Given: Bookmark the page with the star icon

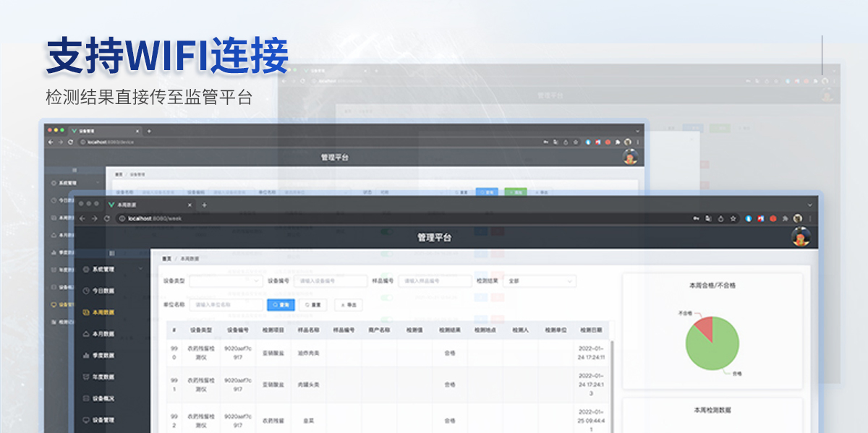Looking at the screenshot, I should (x=733, y=218).
